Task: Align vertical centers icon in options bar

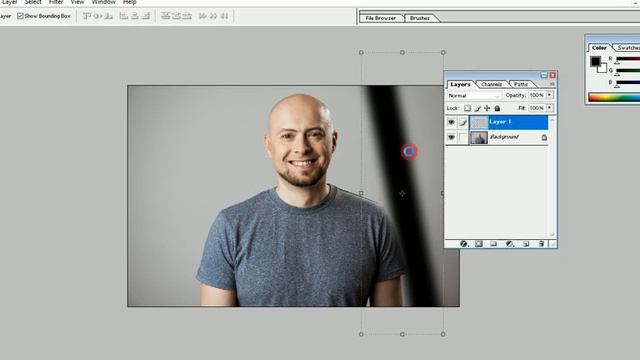Action: coord(98,16)
